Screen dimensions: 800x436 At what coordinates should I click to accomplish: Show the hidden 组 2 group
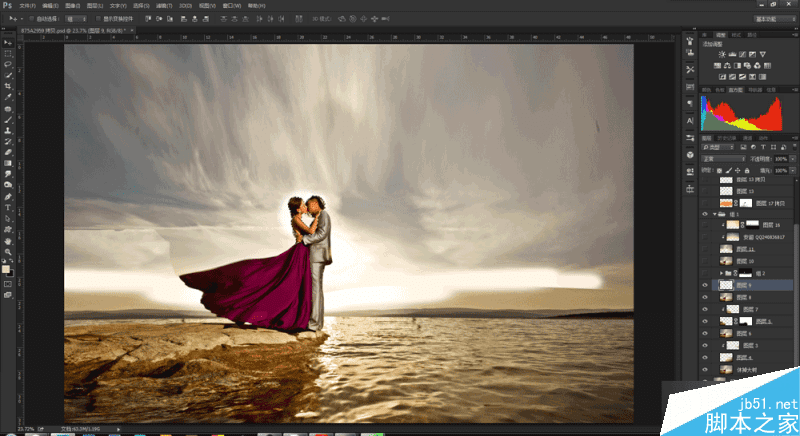point(705,273)
